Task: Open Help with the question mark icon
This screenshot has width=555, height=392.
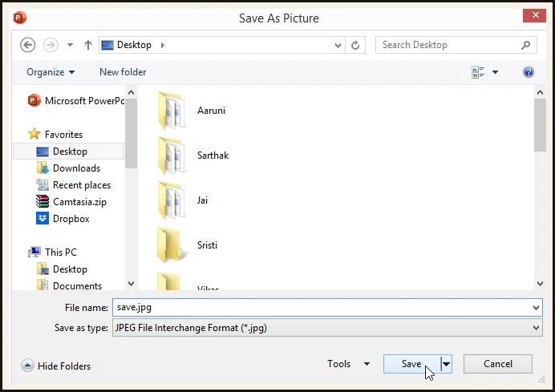Action: coord(529,72)
